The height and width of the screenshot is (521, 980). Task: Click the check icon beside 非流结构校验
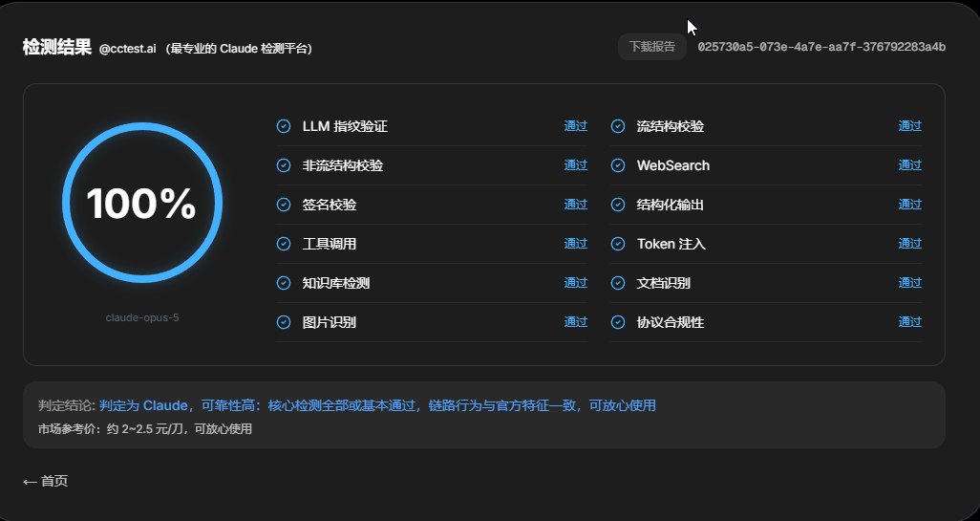click(284, 165)
